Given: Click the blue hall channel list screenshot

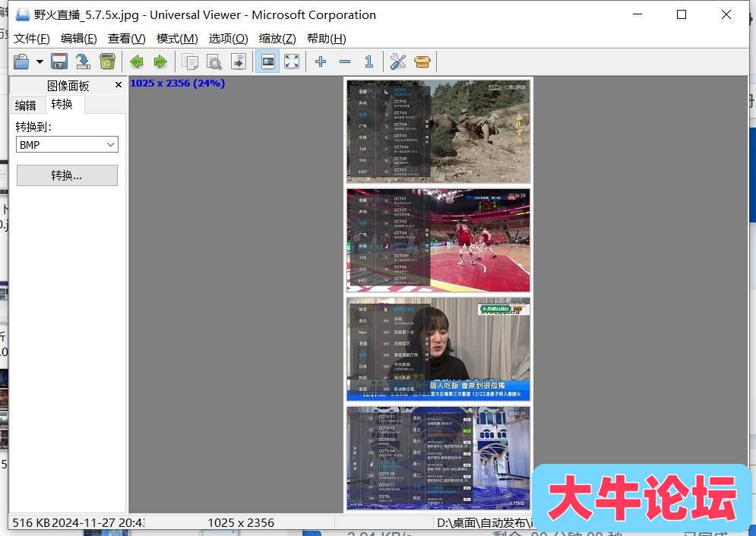Looking at the screenshot, I should click(438, 458).
